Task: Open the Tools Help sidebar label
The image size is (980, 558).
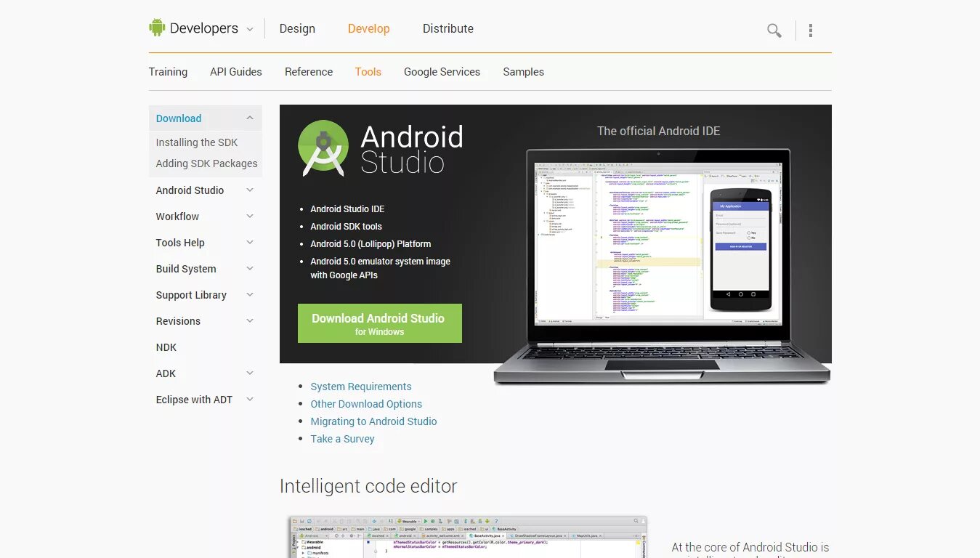Action: pos(180,243)
